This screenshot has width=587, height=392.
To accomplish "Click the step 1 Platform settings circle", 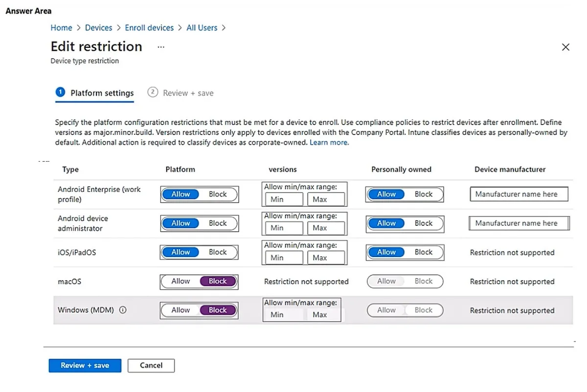I will 60,92.
